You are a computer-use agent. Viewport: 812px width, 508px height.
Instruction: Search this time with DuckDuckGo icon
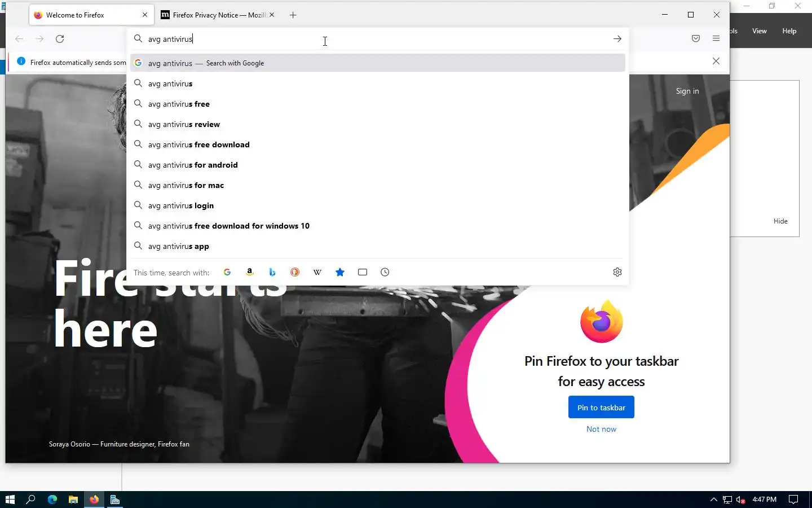(x=295, y=272)
